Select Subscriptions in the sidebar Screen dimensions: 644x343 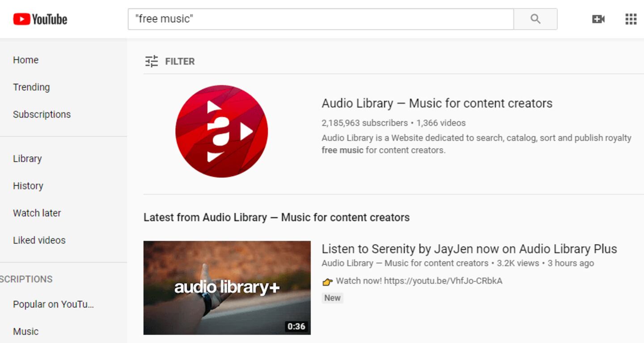(x=42, y=115)
